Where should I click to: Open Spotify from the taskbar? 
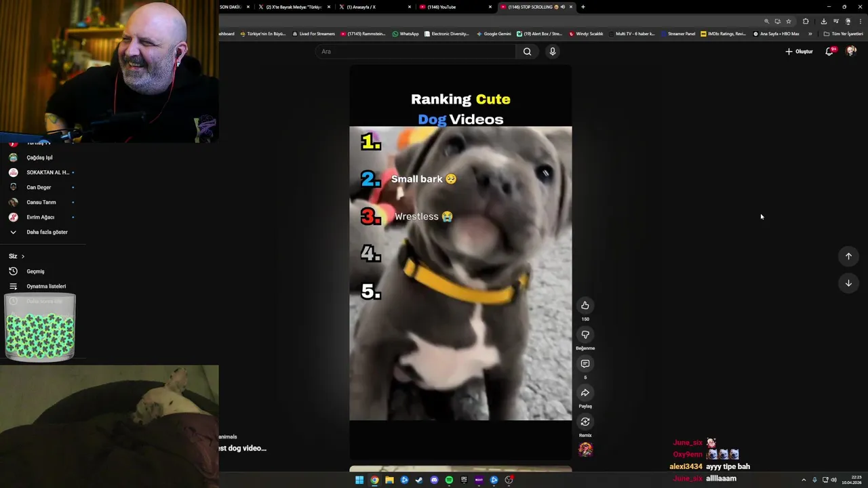click(449, 480)
